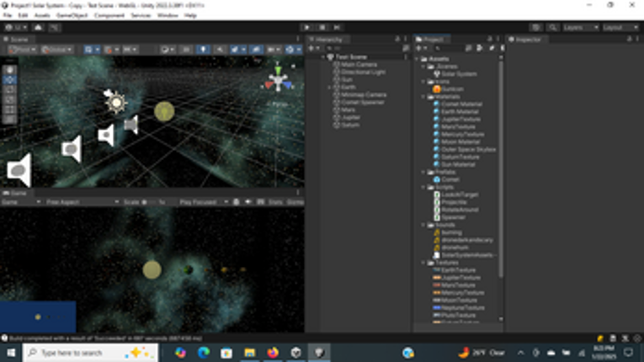Image resolution: width=644 pixels, height=362 pixels.
Task: Open the Pivot/Center handle position dropdown
Action: click(x=23, y=50)
